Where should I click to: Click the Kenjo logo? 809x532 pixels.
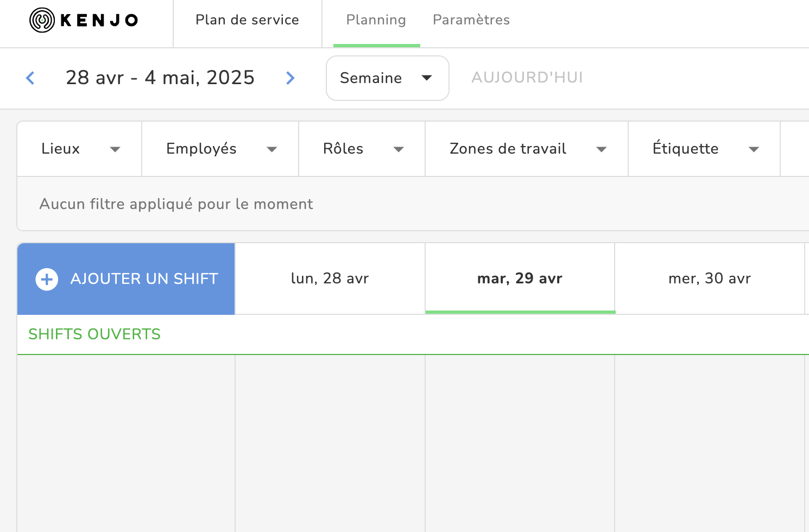pyautogui.click(x=84, y=20)
